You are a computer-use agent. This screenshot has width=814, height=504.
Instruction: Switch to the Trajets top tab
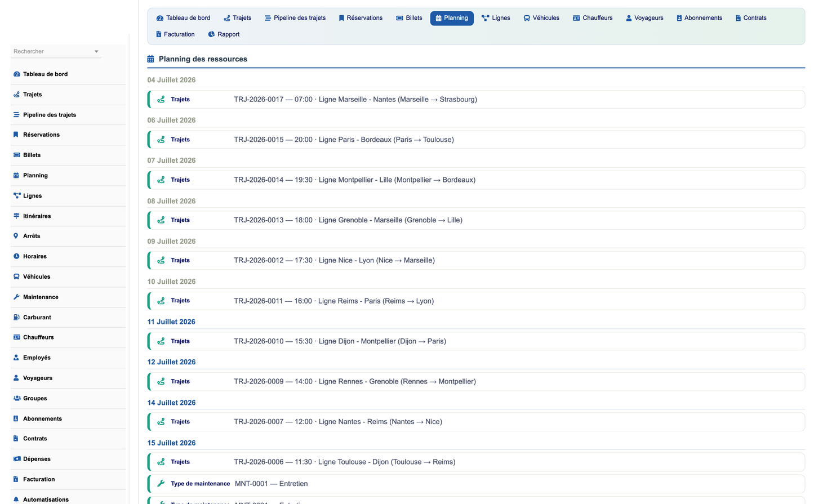[238, 18]
